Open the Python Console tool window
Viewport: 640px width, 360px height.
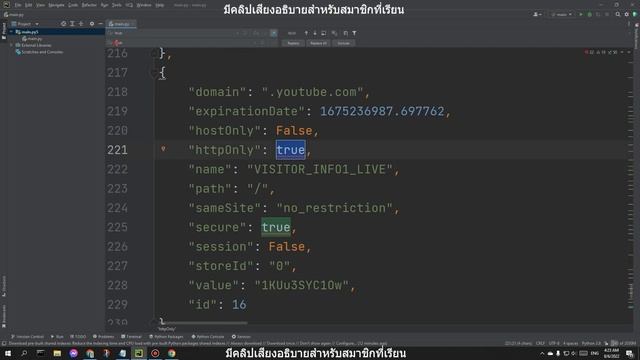(208, 337)
